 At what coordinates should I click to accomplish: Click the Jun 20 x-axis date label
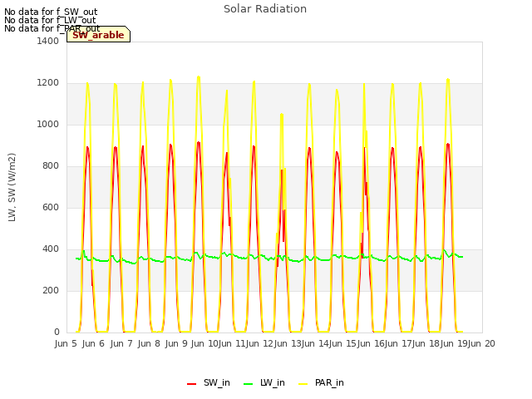[481, 343]
